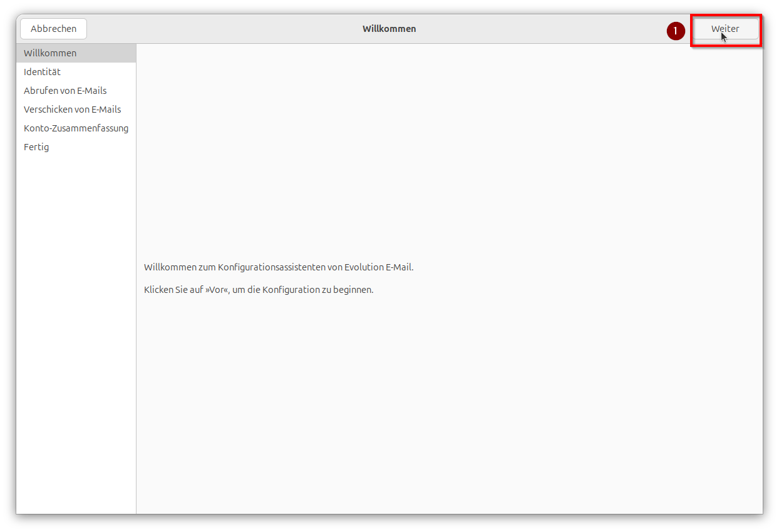The height and width of the screenshot is (532, 779).
Task: Select Abrufen von E-Mails in the sidebar
Action: (65, 90)
